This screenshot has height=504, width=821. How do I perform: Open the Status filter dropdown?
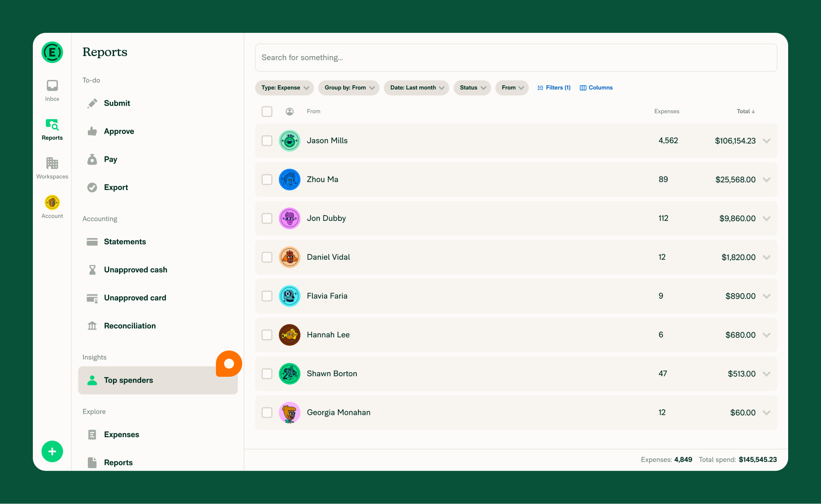coord(472,87)
